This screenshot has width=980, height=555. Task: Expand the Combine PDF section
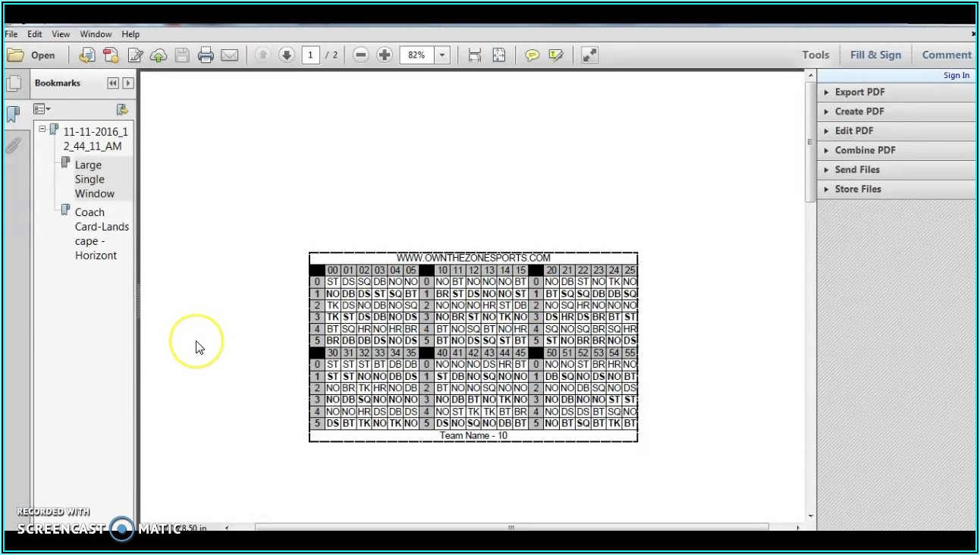coord(865,150)
